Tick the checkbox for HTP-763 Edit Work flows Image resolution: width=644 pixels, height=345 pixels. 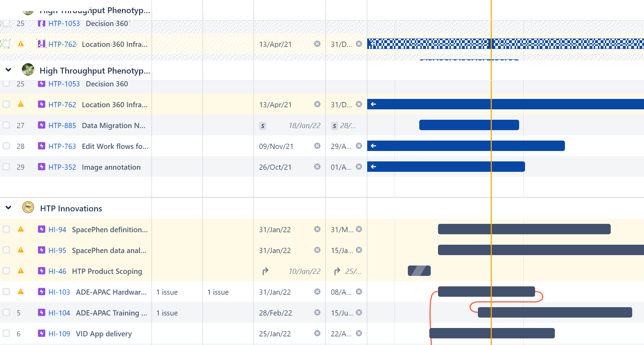coord(6,146)
